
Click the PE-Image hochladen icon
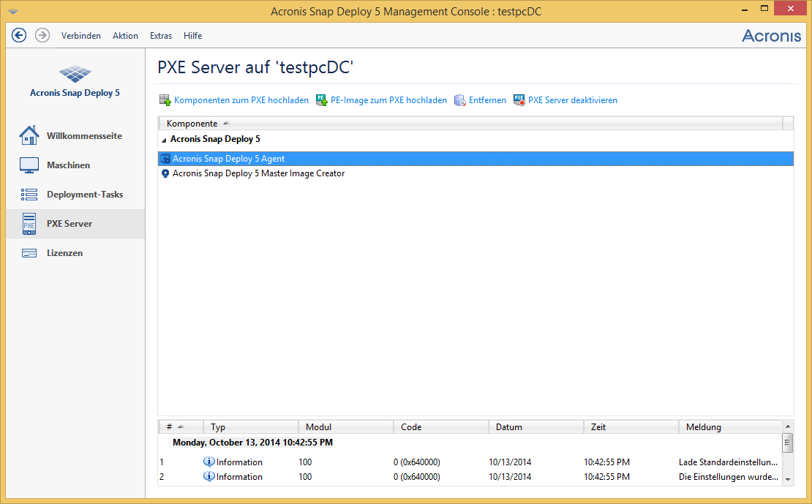(x=322, y=100)
